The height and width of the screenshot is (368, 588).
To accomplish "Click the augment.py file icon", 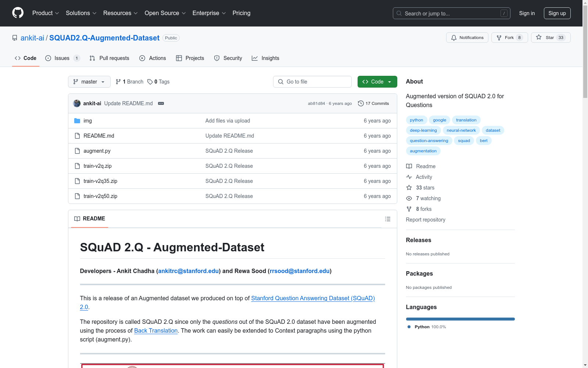I will coord(77,151).
